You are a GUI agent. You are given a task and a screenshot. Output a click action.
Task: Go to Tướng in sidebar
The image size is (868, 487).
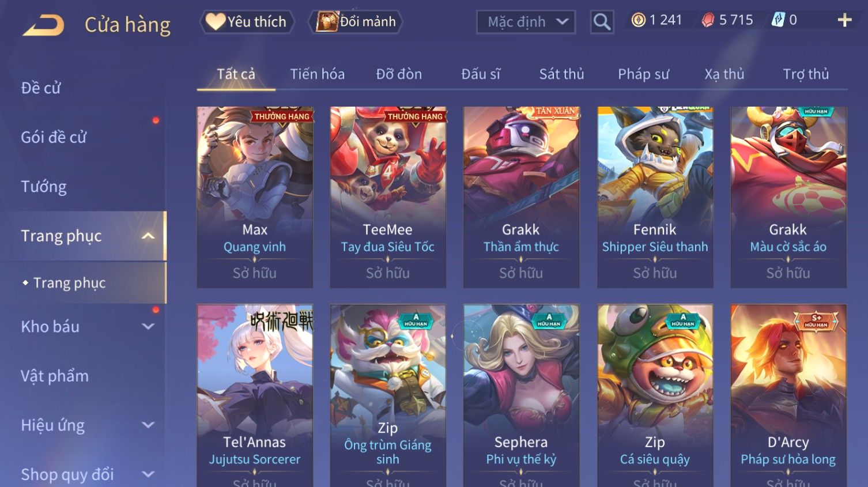(44, 187)
